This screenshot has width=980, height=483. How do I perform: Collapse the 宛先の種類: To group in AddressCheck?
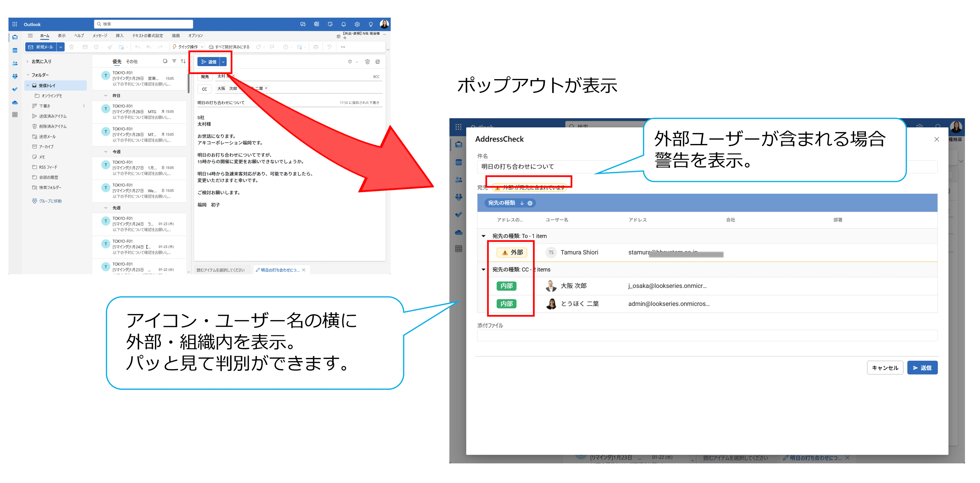(x=483, y=236)
